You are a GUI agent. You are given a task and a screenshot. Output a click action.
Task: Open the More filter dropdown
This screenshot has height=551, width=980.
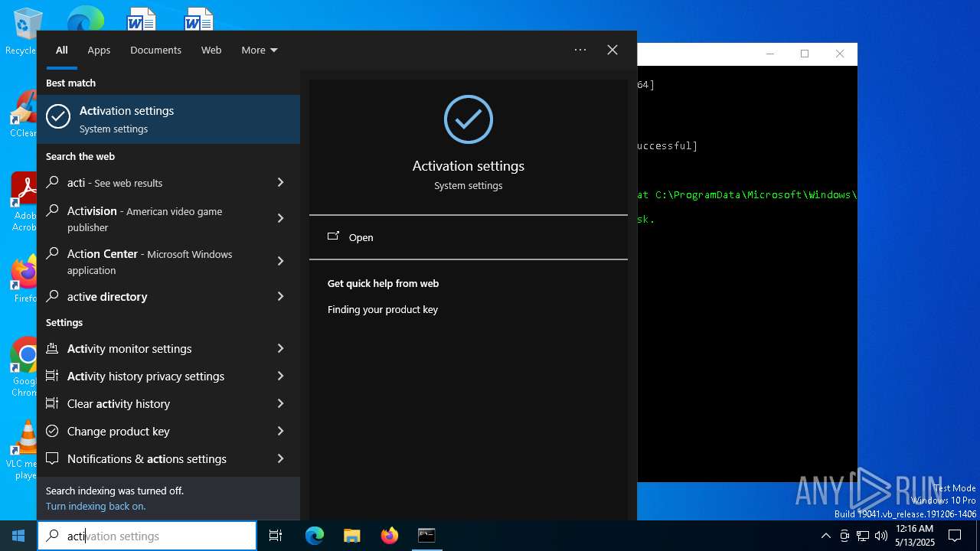tap(260, 50)
